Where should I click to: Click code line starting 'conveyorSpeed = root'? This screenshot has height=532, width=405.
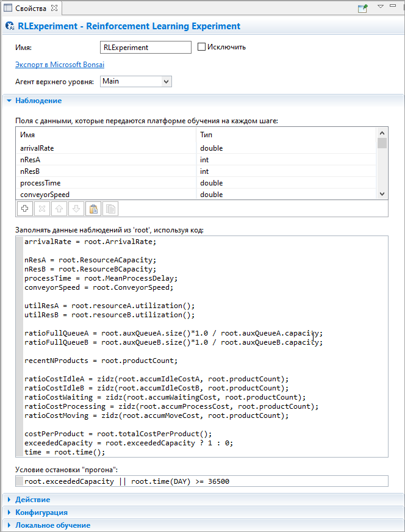[99, 287]
